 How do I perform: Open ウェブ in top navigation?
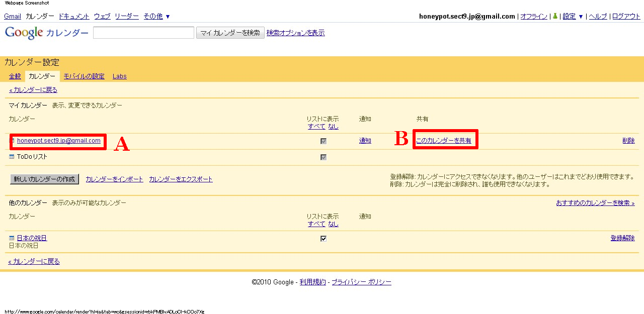coord(102,16)
